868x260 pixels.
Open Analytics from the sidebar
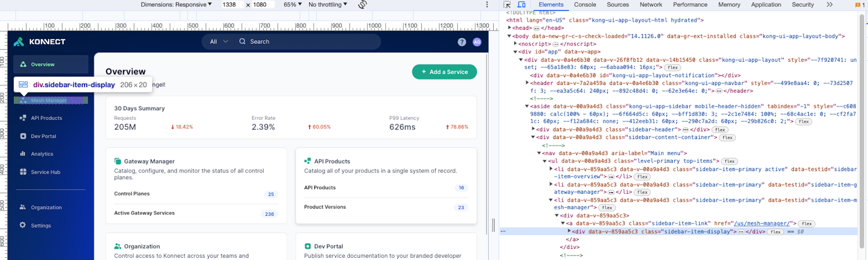pyautogui.click(x=42, y=154)
